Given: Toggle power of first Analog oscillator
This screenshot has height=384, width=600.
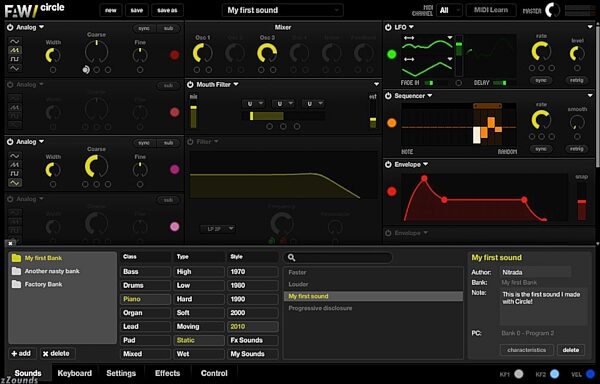Looking at the screenshot, I should [10, 28].
